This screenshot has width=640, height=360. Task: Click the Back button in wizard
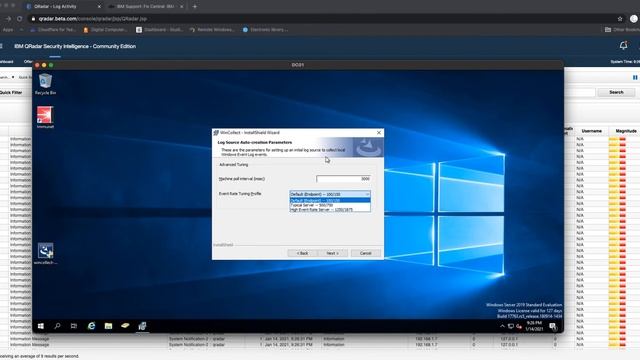point(302,253)
